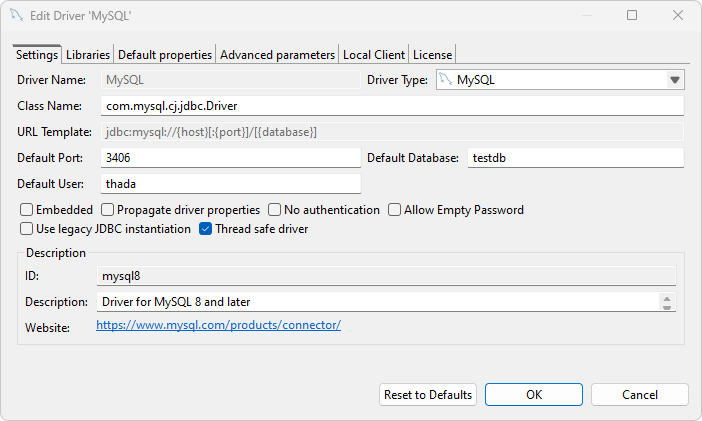This screenshot has width=702, height=421.
Task: Click the MySQL dolphin icon in Driver Type
Action: pos(446,80)
